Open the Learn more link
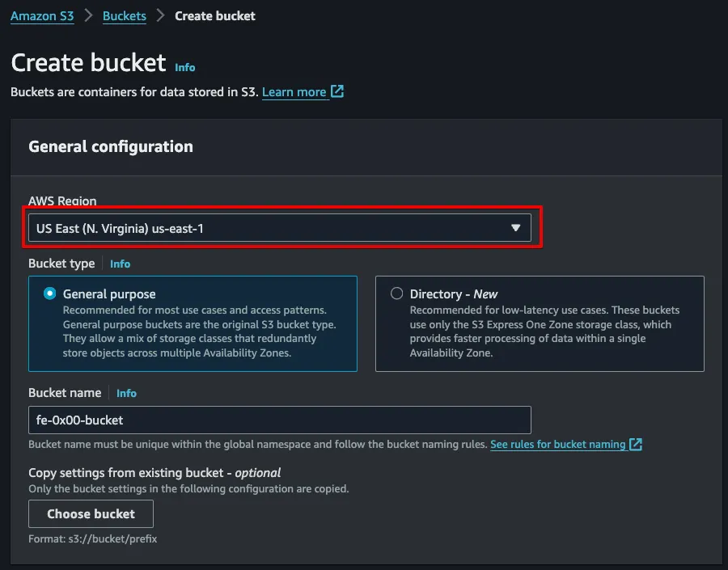Image resolution: width=728 pixels, height=570 pixels. click(x=294, y=92)
